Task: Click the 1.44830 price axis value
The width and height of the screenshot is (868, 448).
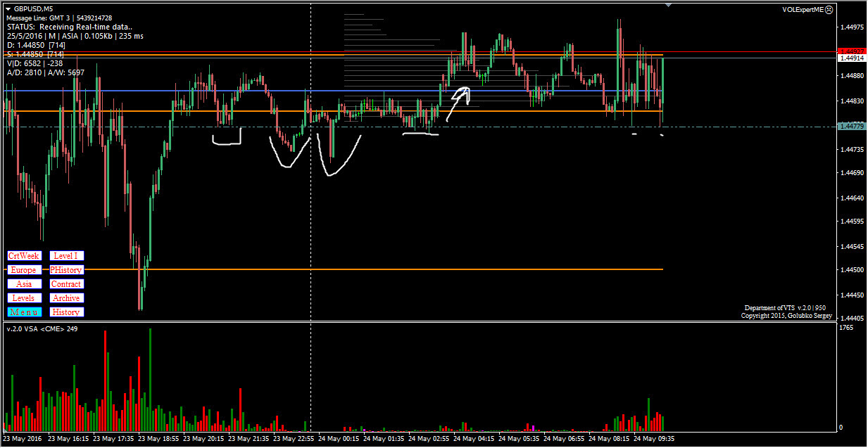Action: tap(851, 101)
